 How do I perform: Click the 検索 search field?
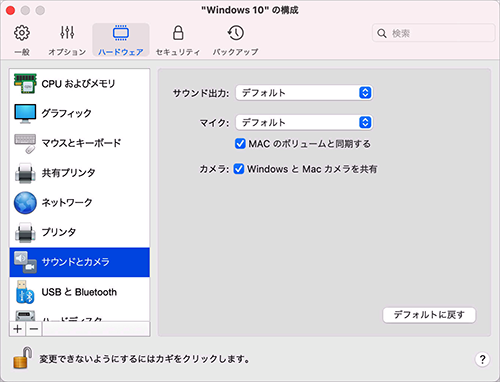click(x=433, y=33)
